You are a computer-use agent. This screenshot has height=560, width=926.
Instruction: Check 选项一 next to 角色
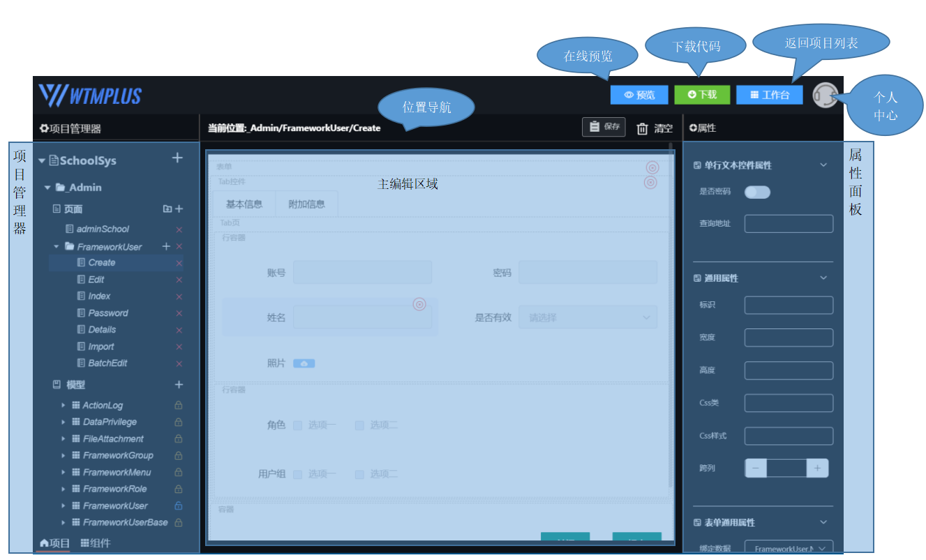pyautogui.click(x=298, y=425)
